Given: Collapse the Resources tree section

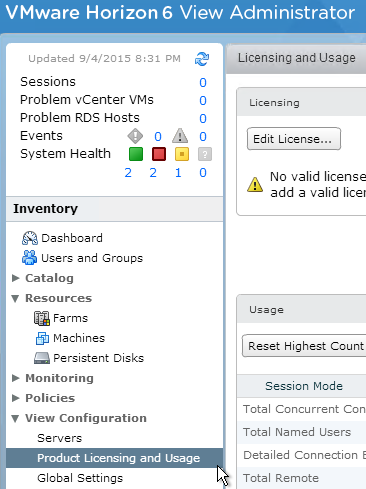Looking at the screenshot, I should [15, 298].
